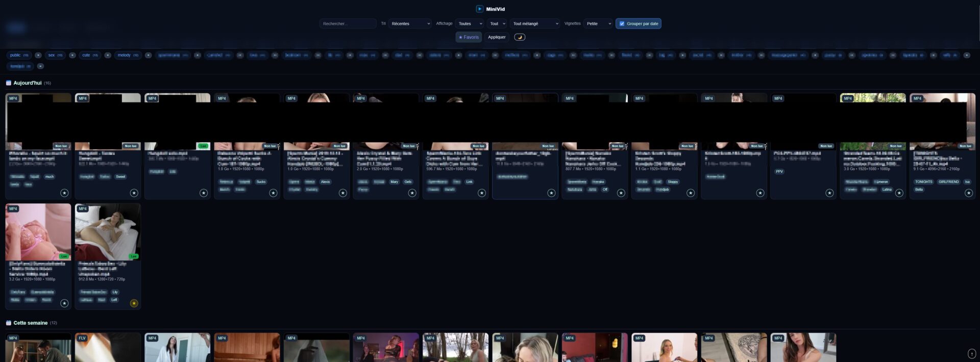This screenshot has width=980, height=362.
Task: Open the 912.8 Mo video thumbnail
Action: (x=108, y=232)
